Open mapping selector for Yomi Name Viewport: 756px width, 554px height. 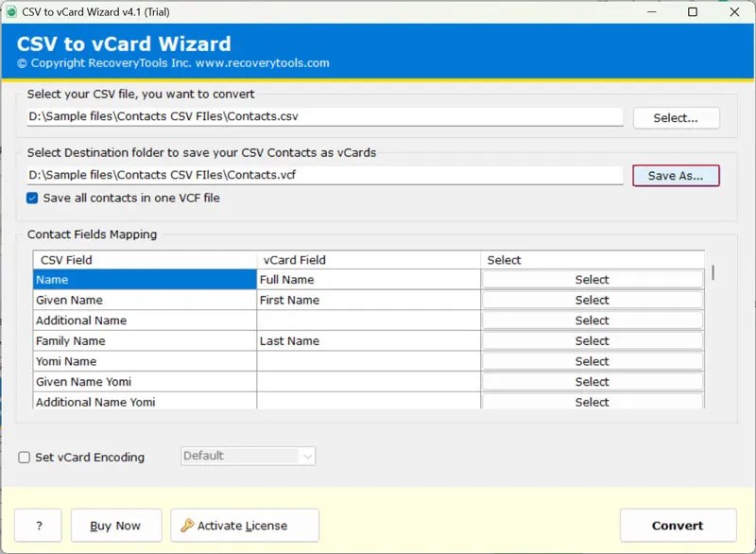click(x=592, y=361)
